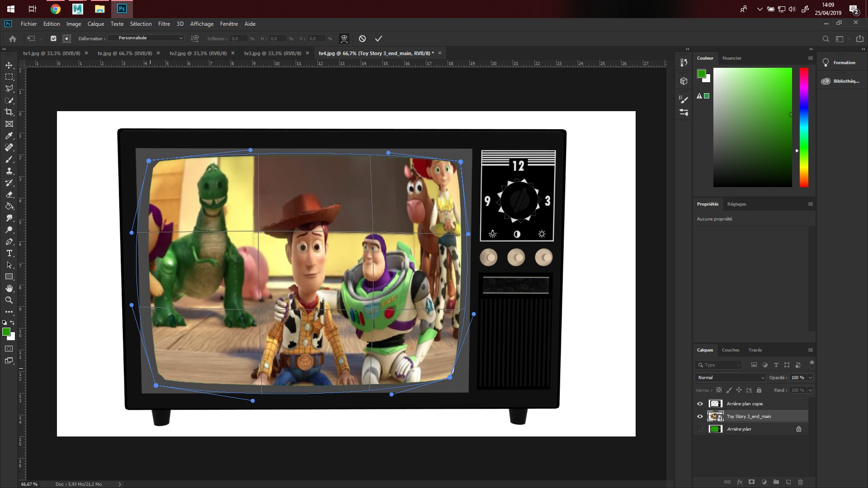The width and height of the screenshot is (868, 488).
Task: Switch to the Couches tab
Action: [730, 350]
